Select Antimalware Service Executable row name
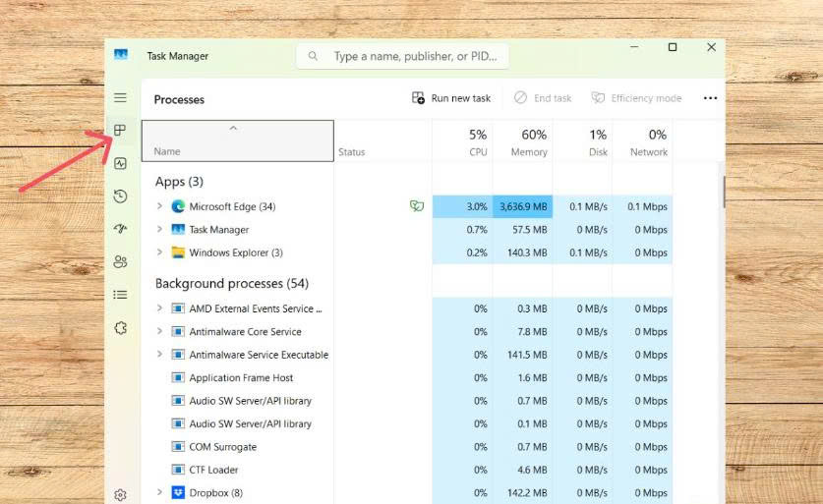Viewport: 823px width, 504px height. 259,355
